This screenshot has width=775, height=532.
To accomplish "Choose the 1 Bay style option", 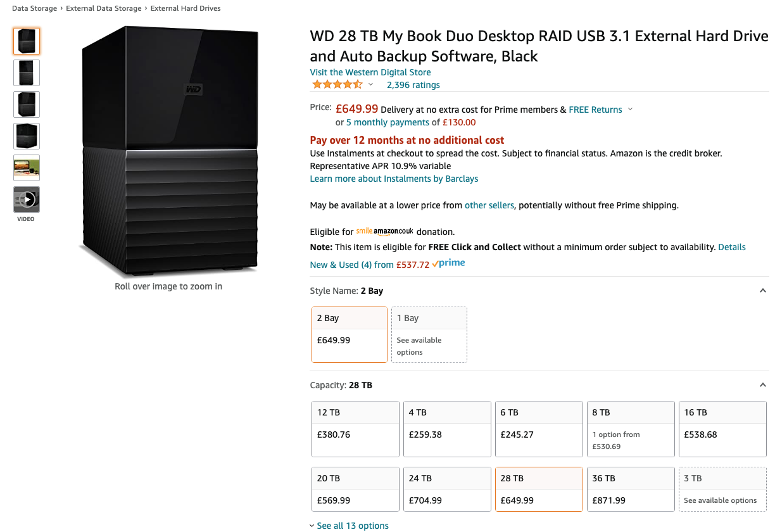I will click(429, 334).
